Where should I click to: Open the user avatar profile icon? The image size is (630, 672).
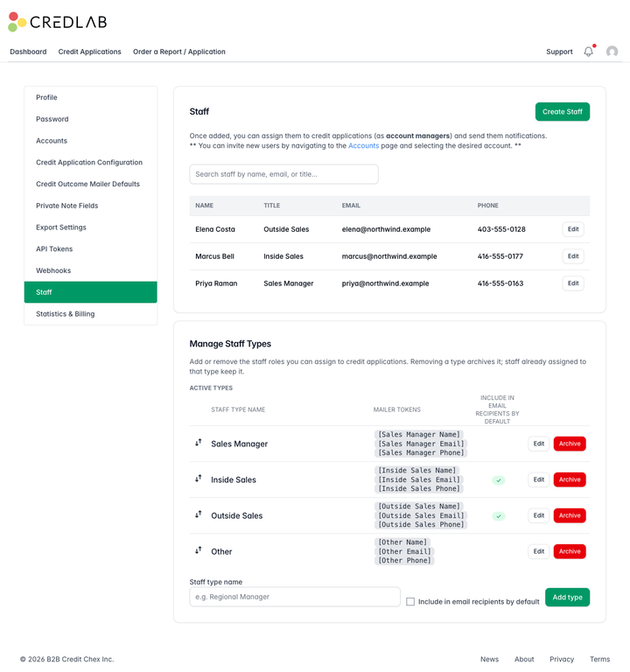click(612, 52)
